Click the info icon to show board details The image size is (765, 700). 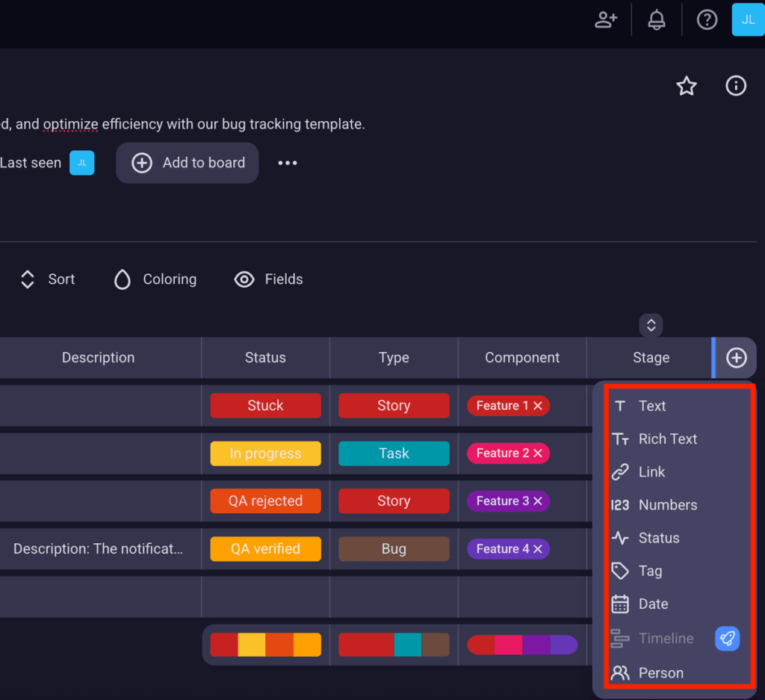[x=736, y=86]
